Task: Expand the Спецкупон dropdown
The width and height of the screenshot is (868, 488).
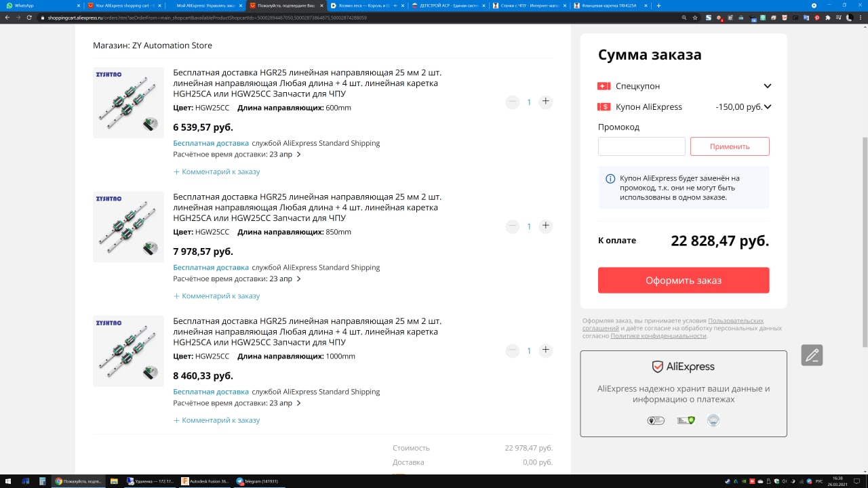Action: click(x=768, y=86)
